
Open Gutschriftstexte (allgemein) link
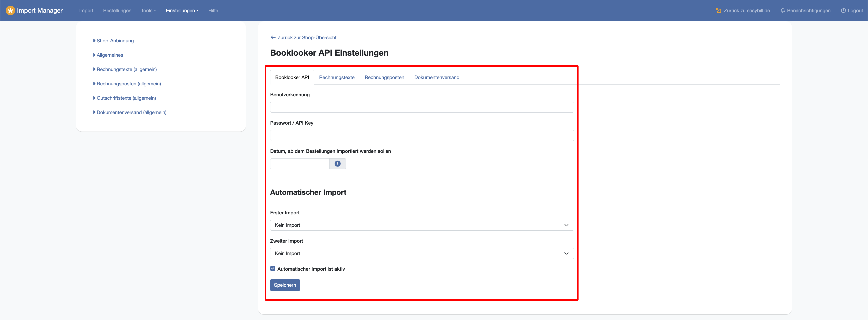coord(126,98)
